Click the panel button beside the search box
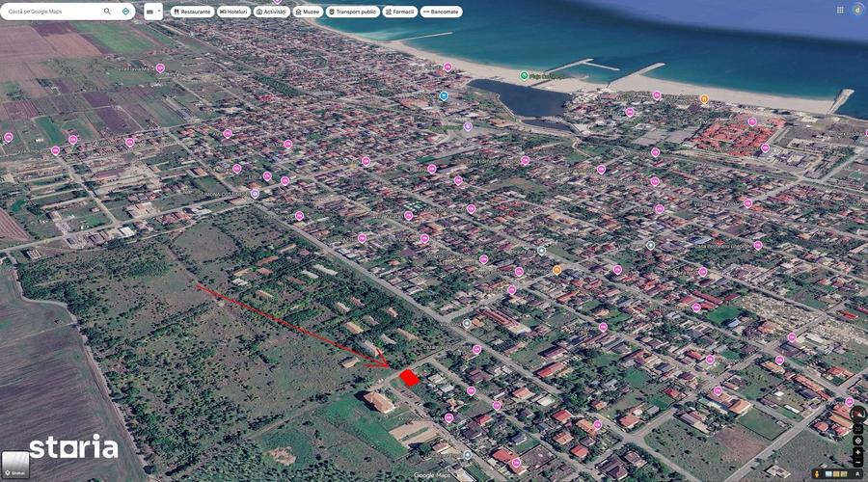The width and height of the screenshot is (868, 482). point(149,12)
